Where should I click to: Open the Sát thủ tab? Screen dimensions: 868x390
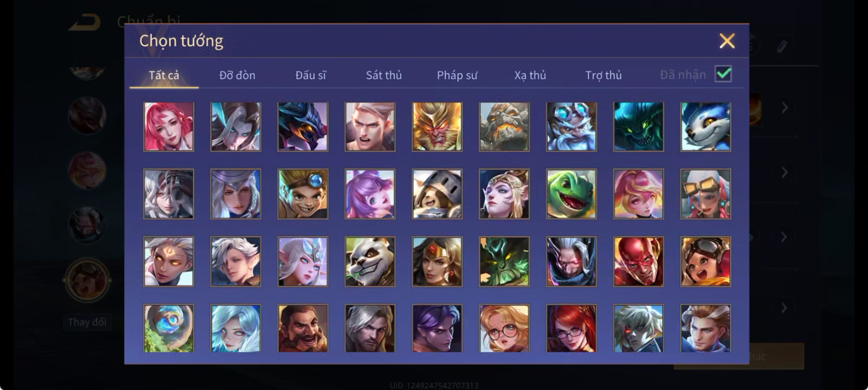click(384, 75)
